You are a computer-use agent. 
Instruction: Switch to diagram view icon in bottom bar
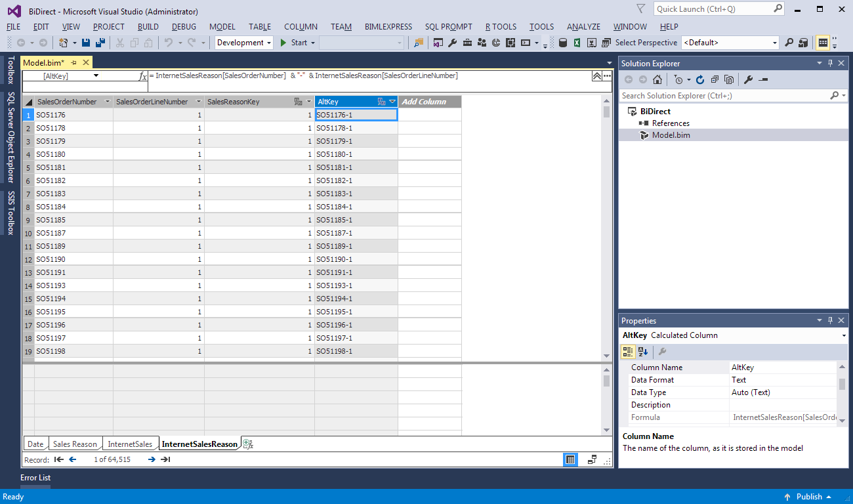pos(592,459)
